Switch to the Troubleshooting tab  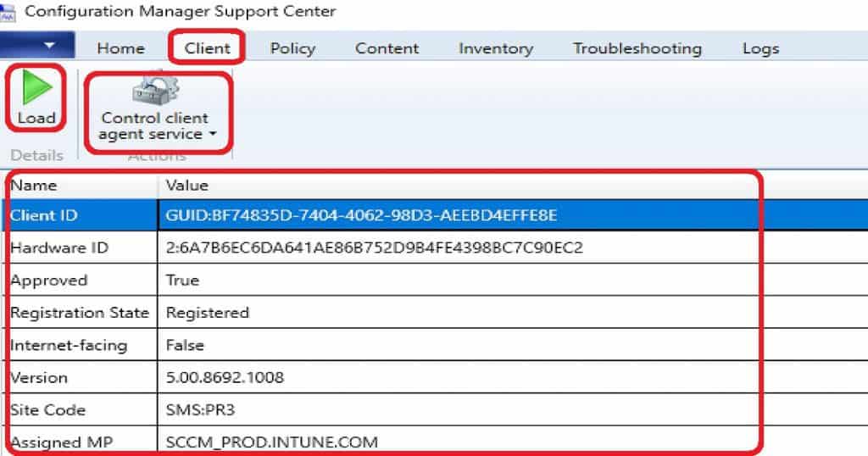tap(637, 48)
